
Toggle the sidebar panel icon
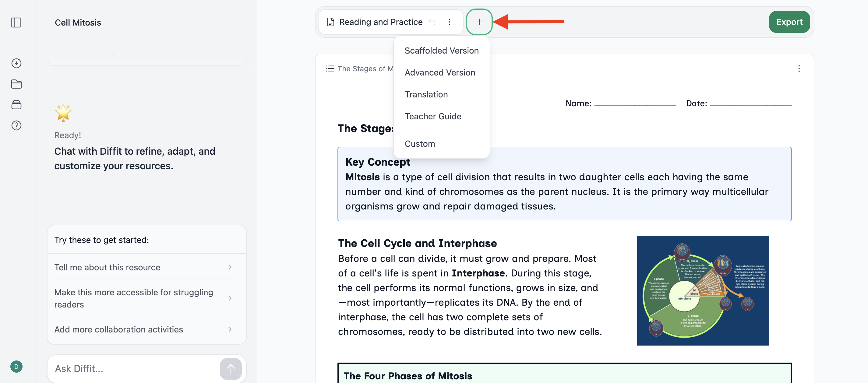point(16,23)
